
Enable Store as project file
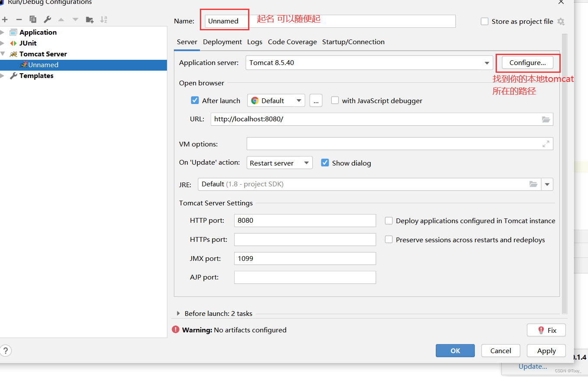coord(485,21)
